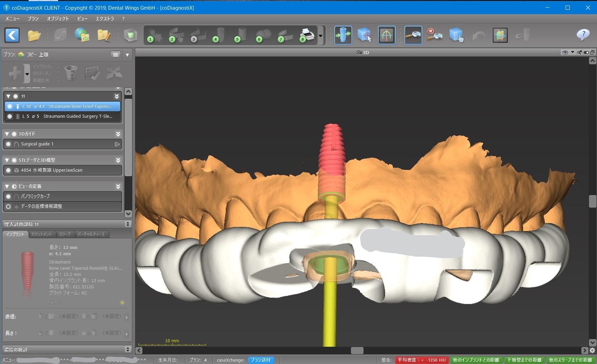The image size is (597, 364).
Task: Collapse the 3Dガイド section
Action: point(7,134)
